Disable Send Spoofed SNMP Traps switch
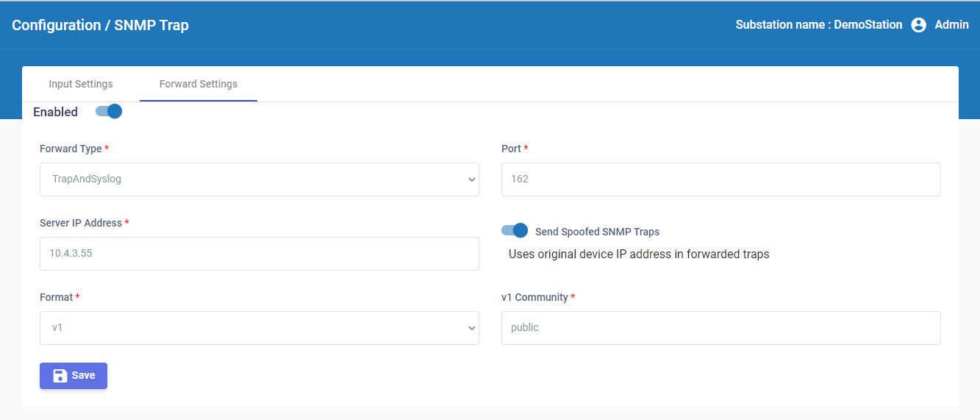 point(515,230)
